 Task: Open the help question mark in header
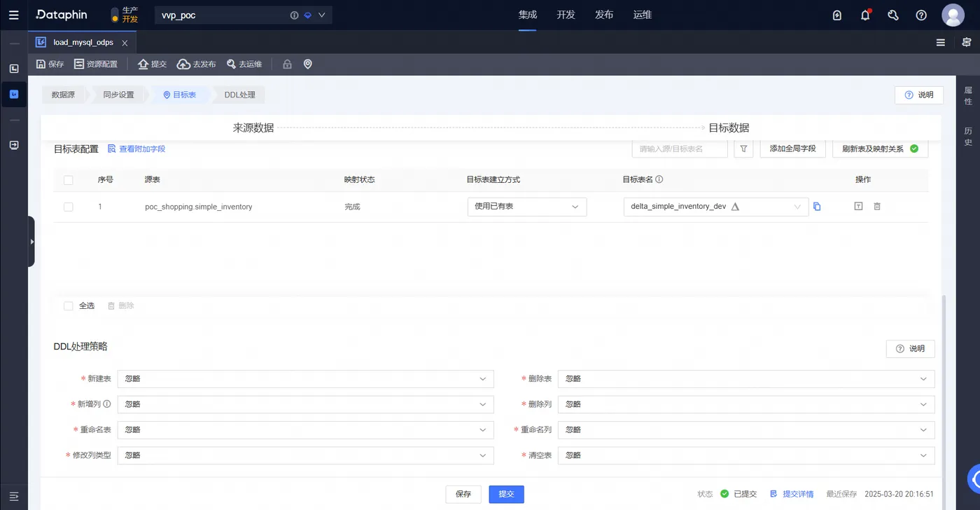tap(921, 15)
